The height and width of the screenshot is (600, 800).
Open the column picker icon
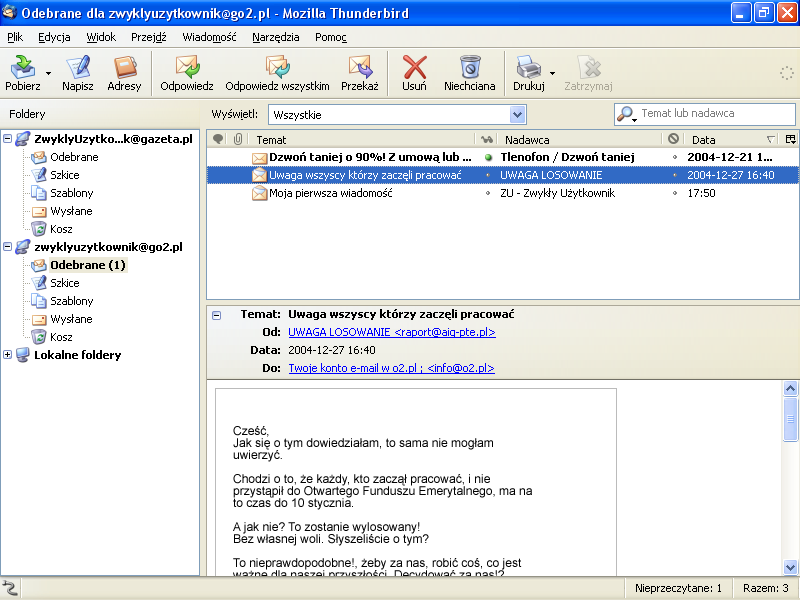[x=790, y=139]
